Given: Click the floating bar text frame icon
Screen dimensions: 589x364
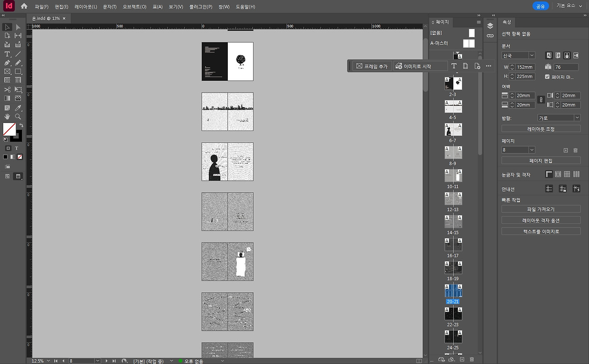Looking at the screenshot, I should (x=454, y=66).
